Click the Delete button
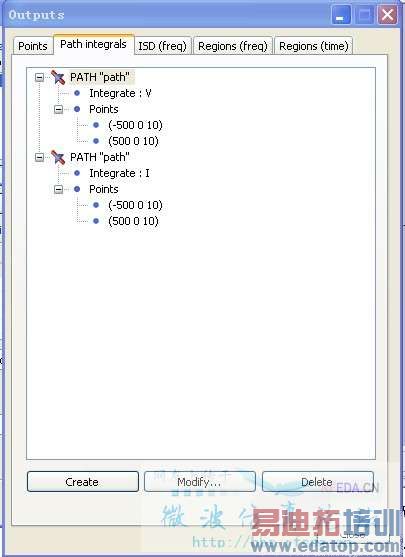Screen dimensions: 405x557 point(318,482)
